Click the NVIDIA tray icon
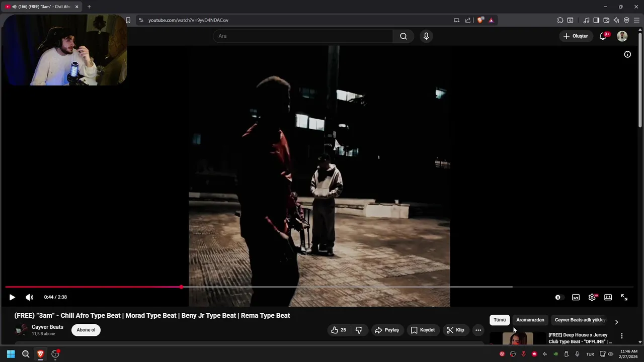The width and height of the screenshot is (644, 362). pyautogui.click(x=555, y=354)
